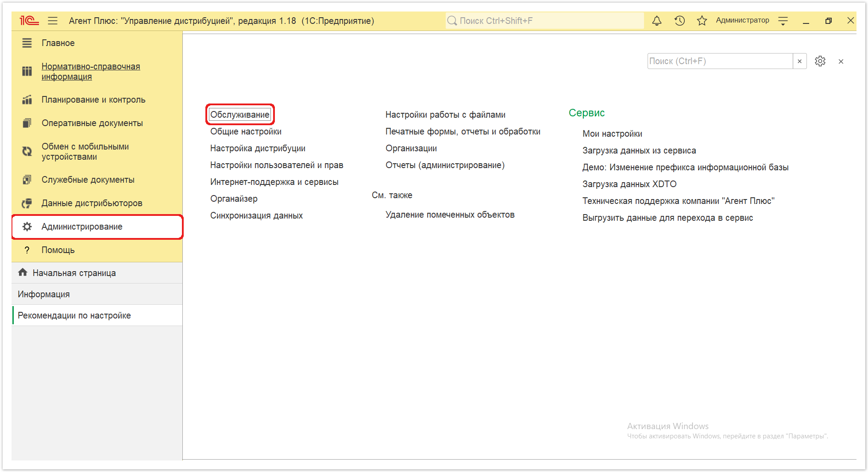Open Загрузка данных XDTO link

(x=629, y=184)
